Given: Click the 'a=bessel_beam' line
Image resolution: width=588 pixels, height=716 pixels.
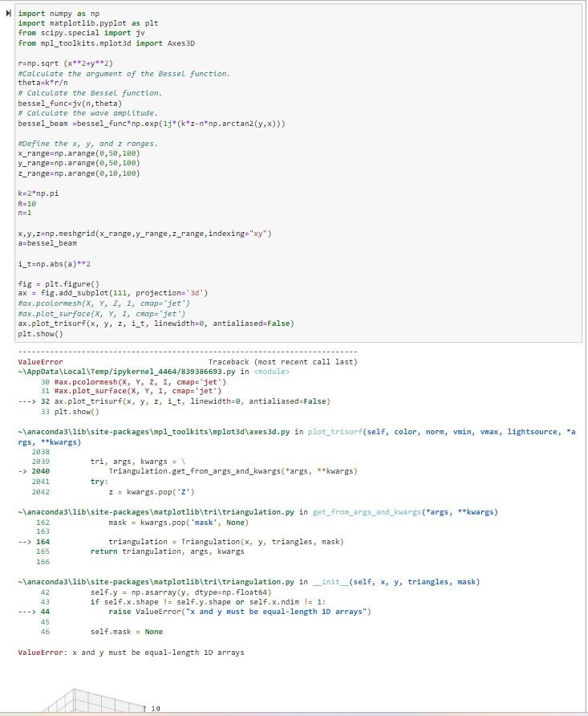Looking at the screenshot, I should (47, 243).
